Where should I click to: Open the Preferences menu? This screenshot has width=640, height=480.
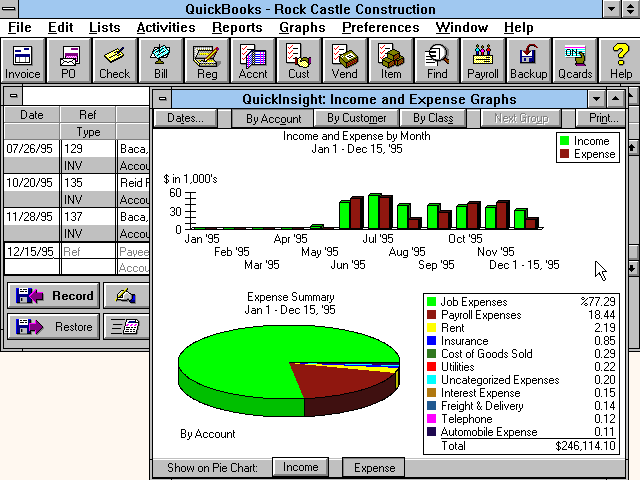coord(380,27)
